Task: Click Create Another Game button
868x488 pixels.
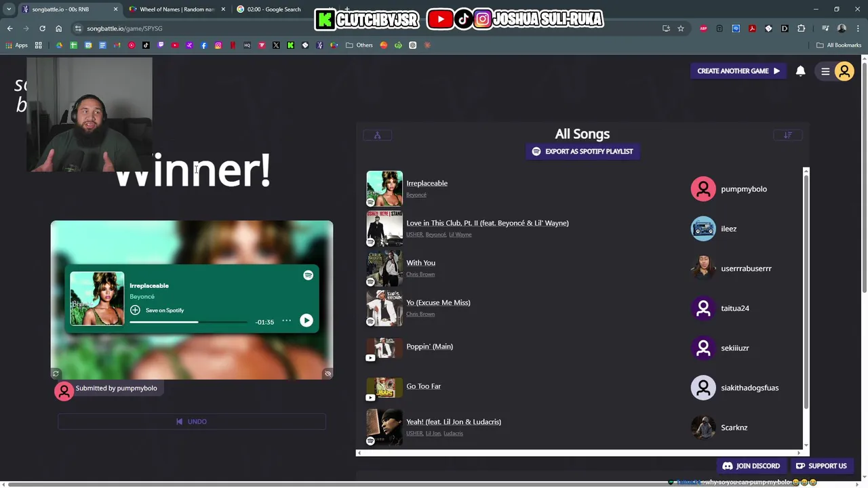Action: pyautogui.click(x=738, y=71)
